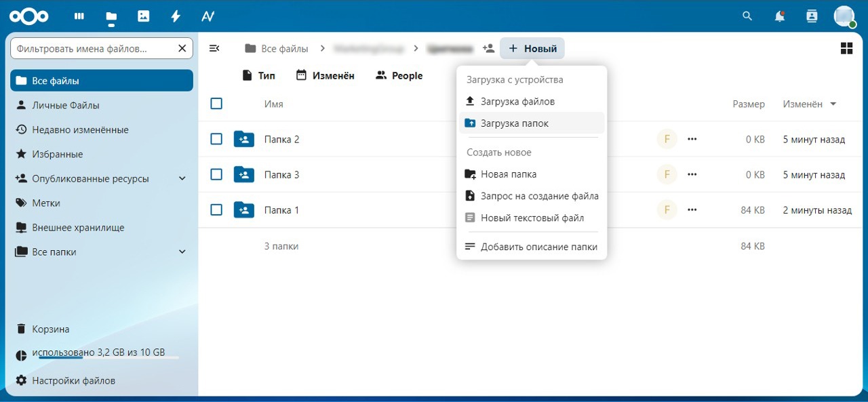Open actions menu for Папка 3

point(692,174)
